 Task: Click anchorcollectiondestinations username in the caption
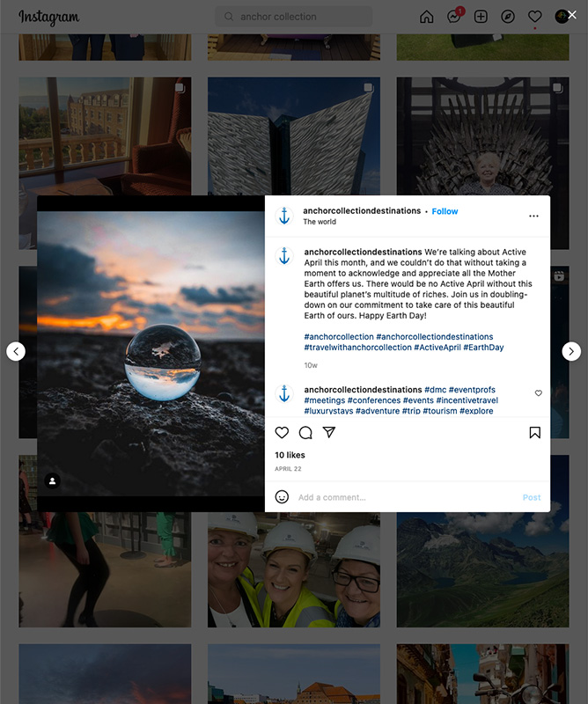[363, 252]
